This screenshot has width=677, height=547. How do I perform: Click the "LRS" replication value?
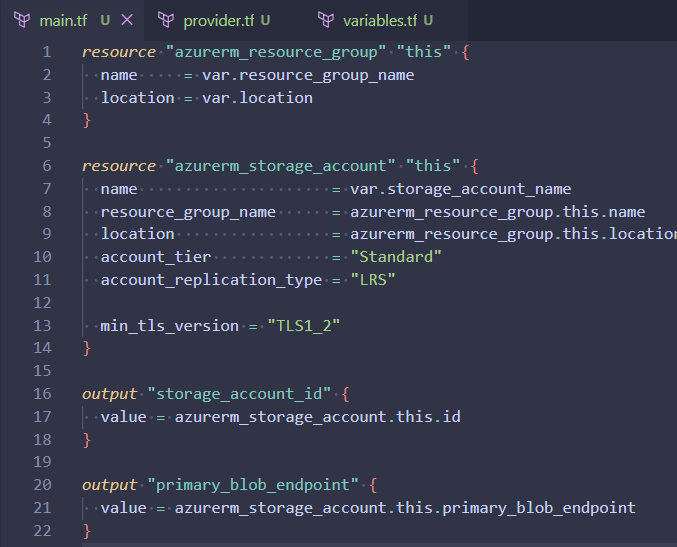click(x=373, y=280)
